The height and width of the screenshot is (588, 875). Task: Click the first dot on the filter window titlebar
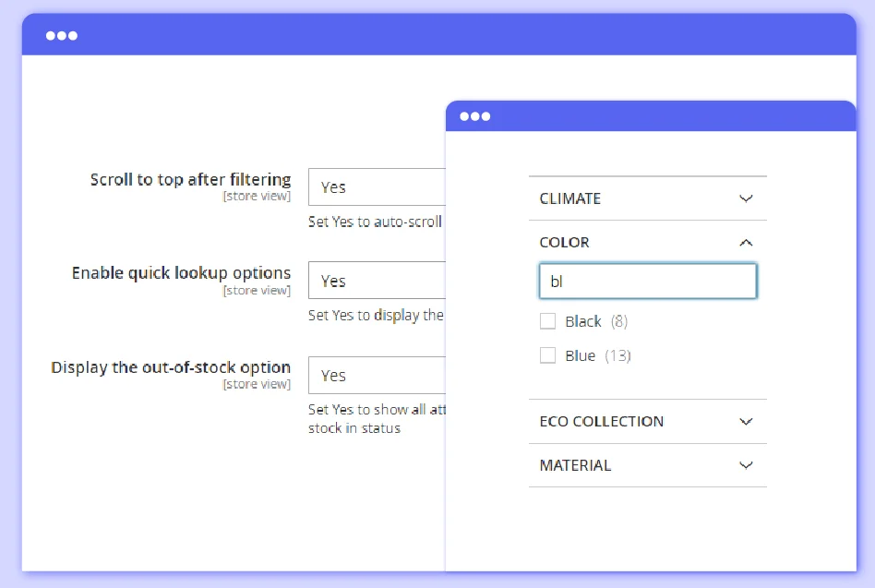(x=462, y=115)
